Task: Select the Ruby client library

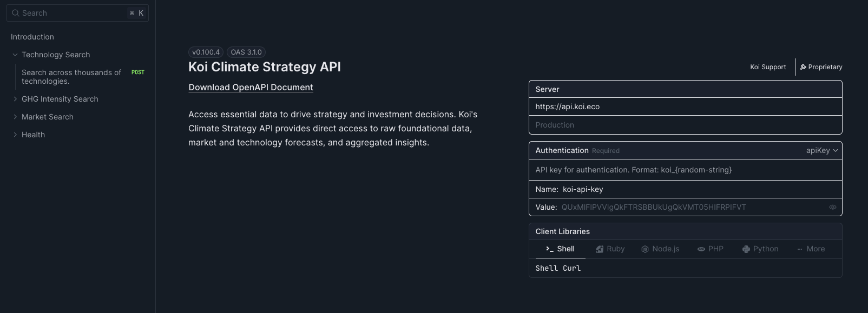Action: pos(610,249)
